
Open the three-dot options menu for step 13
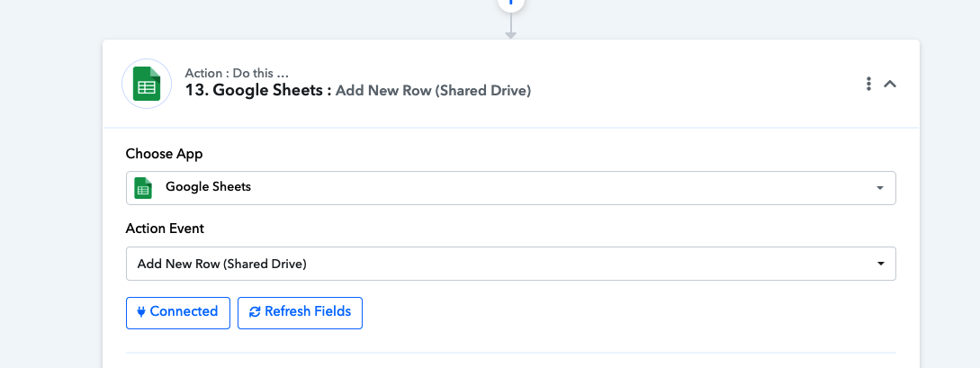868,84
